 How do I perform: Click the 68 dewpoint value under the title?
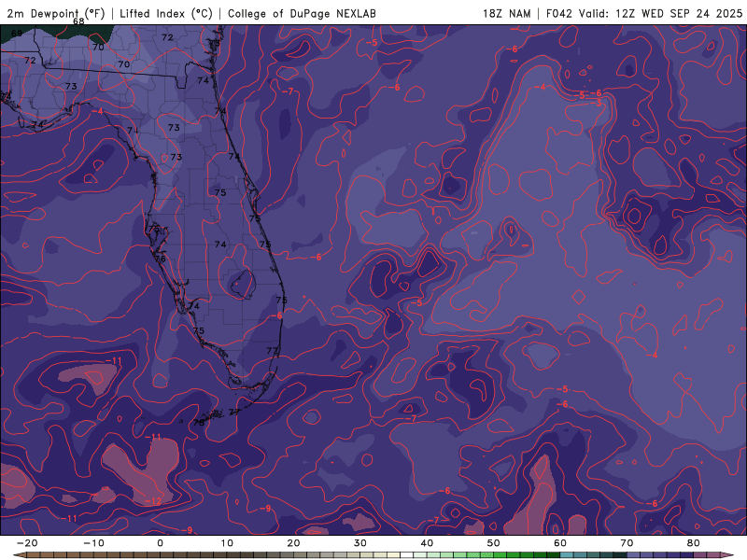tap(78, 21)
